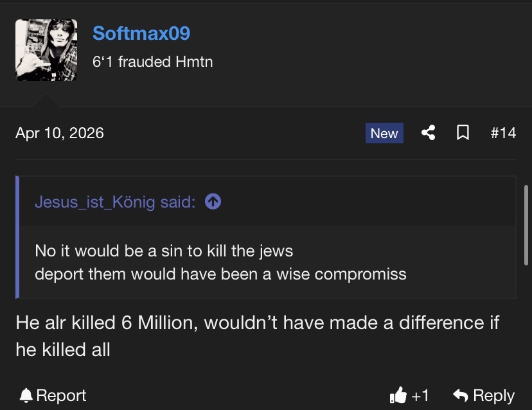Click the up-arrow icon beside the quoted username
Viewport: 532px width, 410px height.
click(213, 202)
